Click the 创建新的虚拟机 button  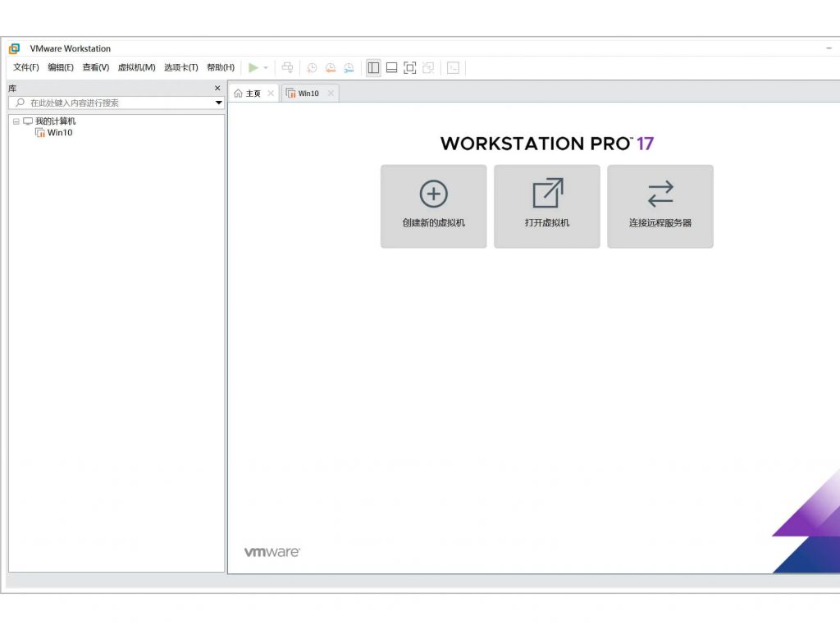click(x=433, y=206)
